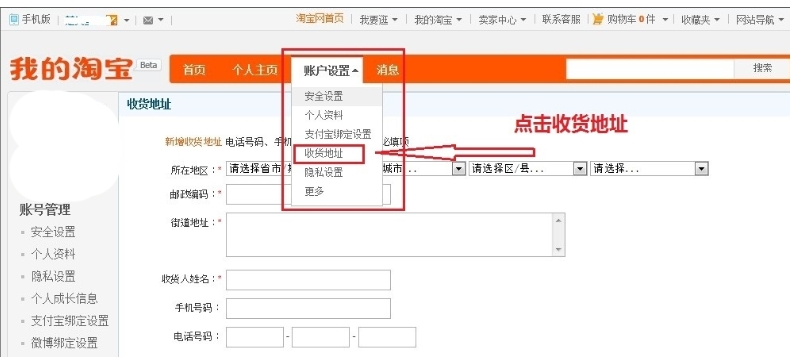Open 支付宝绑定设置 in the left sidebar

(x=70, y=321)
